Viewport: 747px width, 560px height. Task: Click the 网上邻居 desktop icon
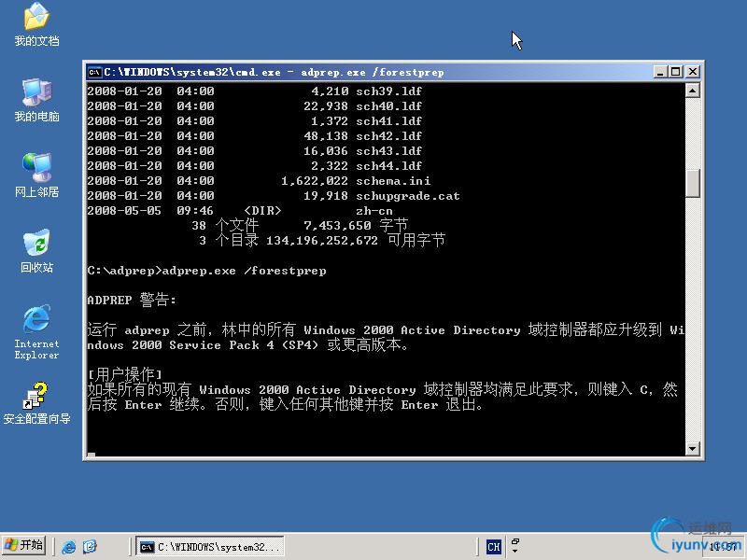pos(36,175)
